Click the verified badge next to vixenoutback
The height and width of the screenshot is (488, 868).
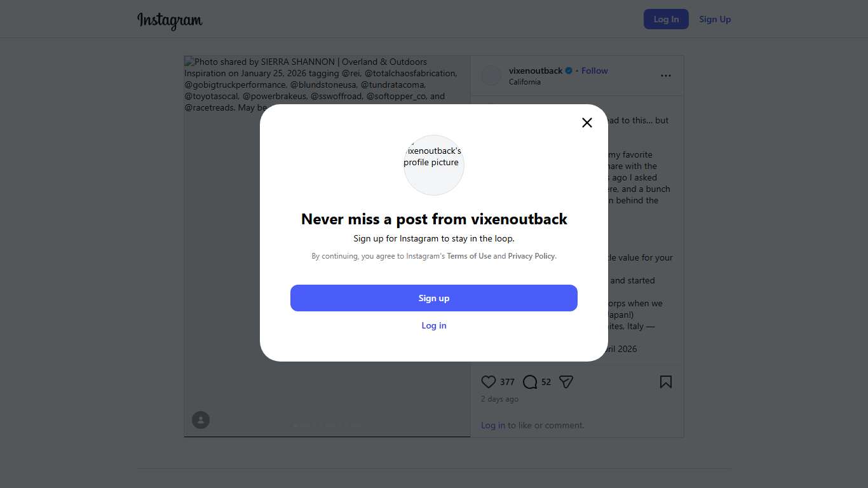pyautogui.click(x=569, y=71)
